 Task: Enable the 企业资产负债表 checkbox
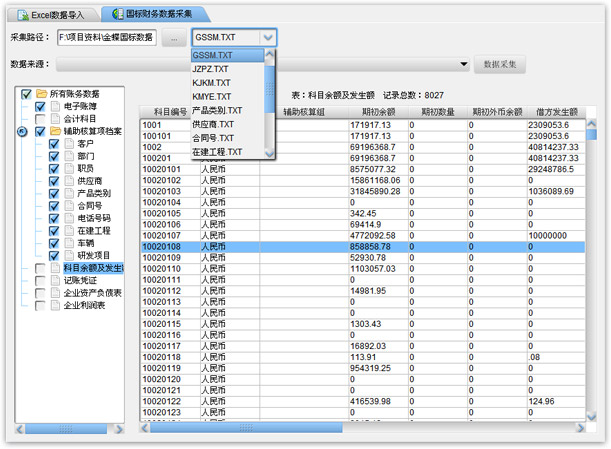[x=40, y=294]
